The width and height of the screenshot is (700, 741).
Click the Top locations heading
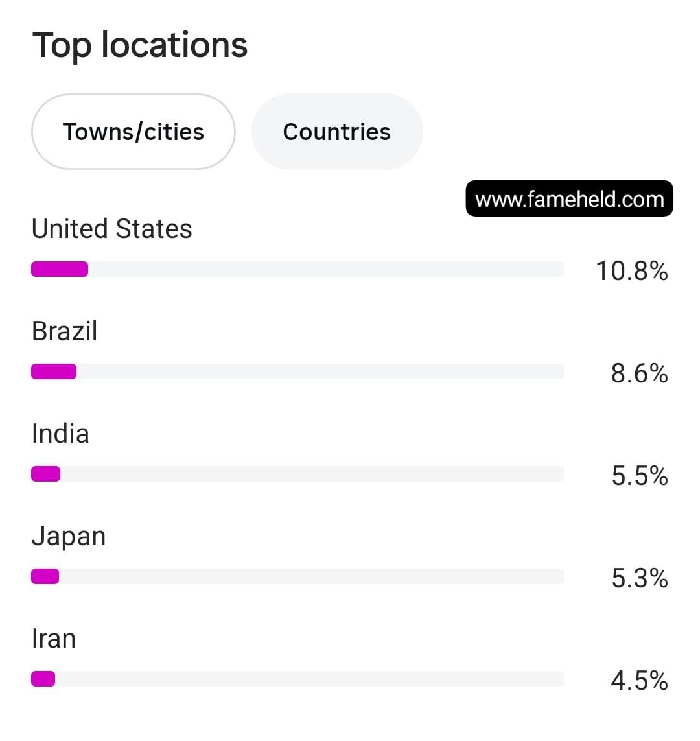[x=140, y=46]
